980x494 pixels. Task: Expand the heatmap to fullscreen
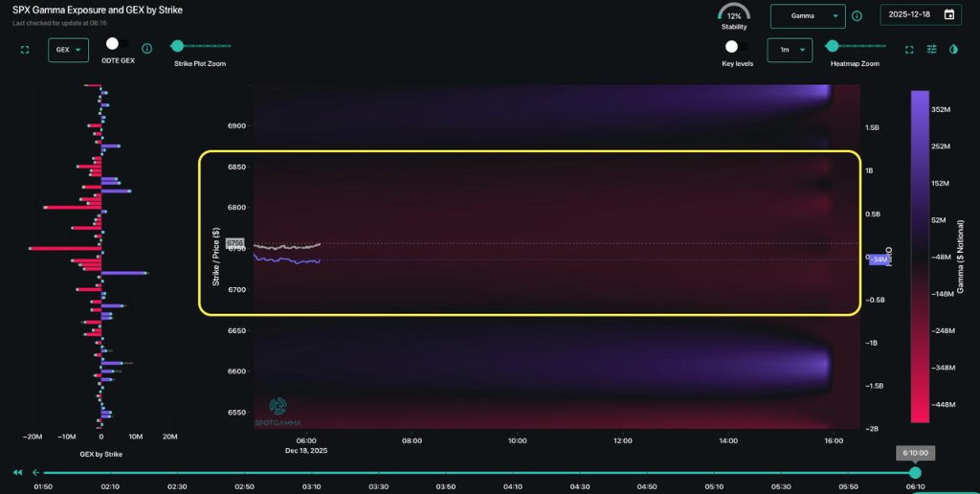(x=910, y=50)
